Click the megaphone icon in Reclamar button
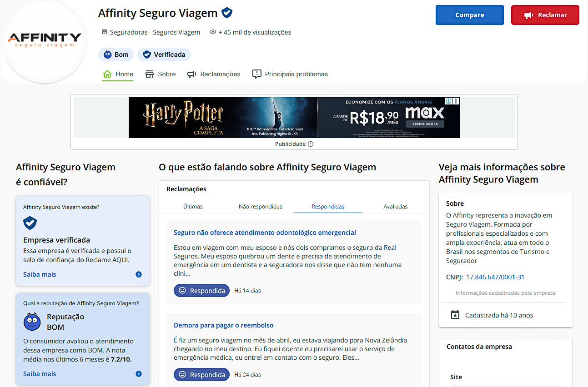The width and height of the screenshot is (588, 387). pyautogui.click(x=528, y=15)
